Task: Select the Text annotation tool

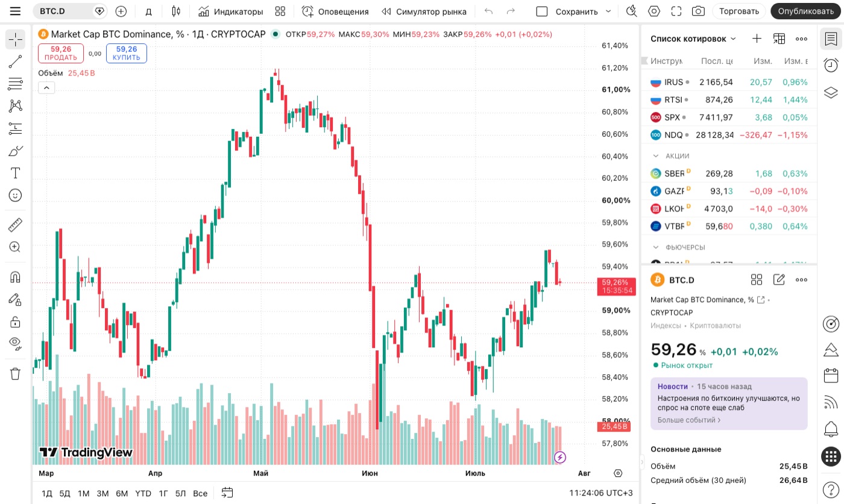Action: (x=15, y=173)
